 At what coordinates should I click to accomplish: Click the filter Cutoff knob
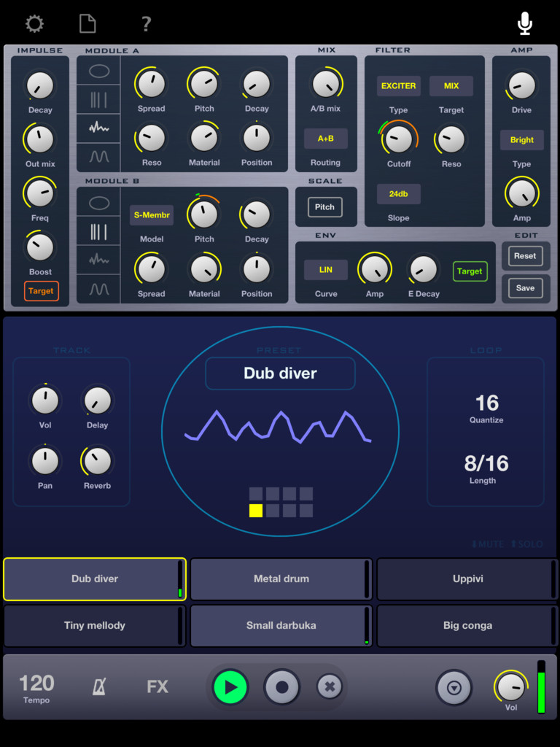tap(399, 139)
